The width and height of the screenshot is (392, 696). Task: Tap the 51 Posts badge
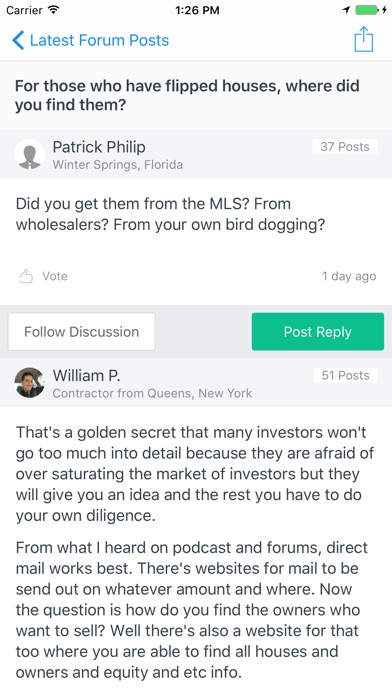345,376
